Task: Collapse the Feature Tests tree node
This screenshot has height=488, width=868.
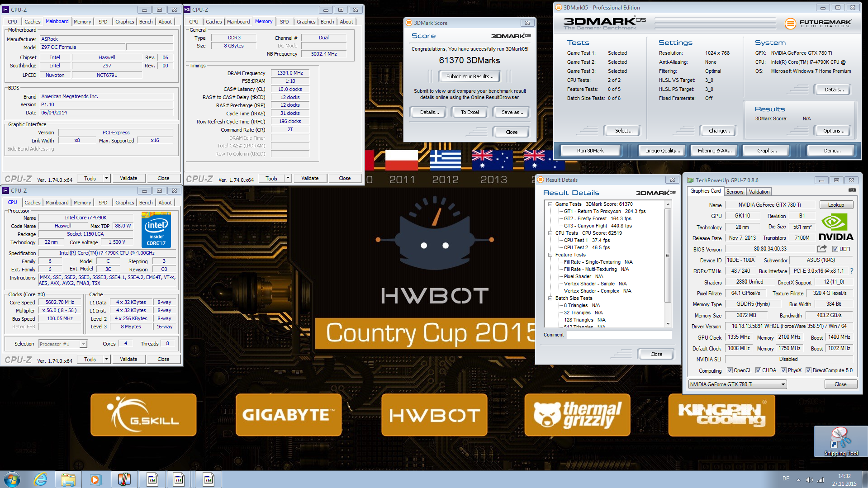Action: click(550, 255)
